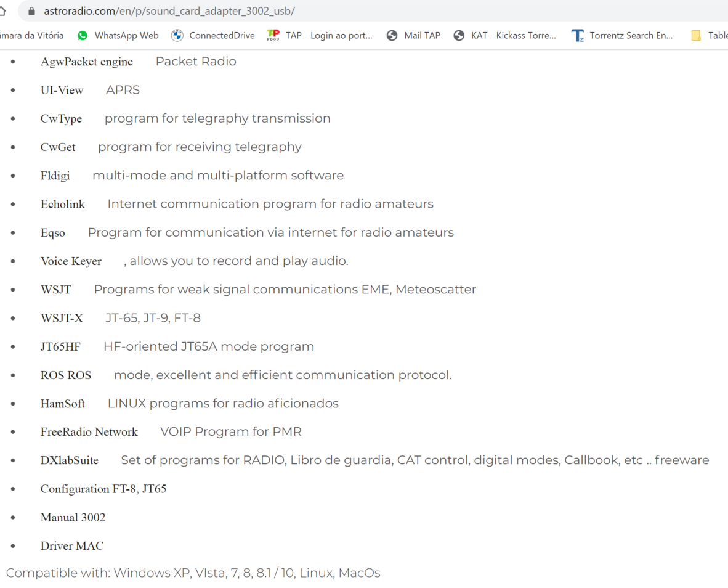This screenshot has height=588, width=728.
Task: Open the UI-View link
Action: [x=62, y=90]
